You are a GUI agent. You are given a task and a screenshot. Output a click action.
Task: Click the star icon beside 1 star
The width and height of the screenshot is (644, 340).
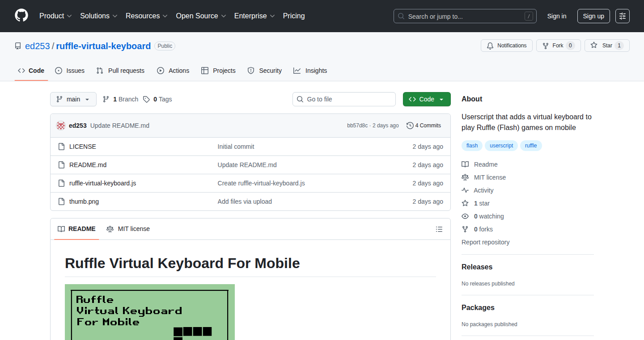pos(465,203)
